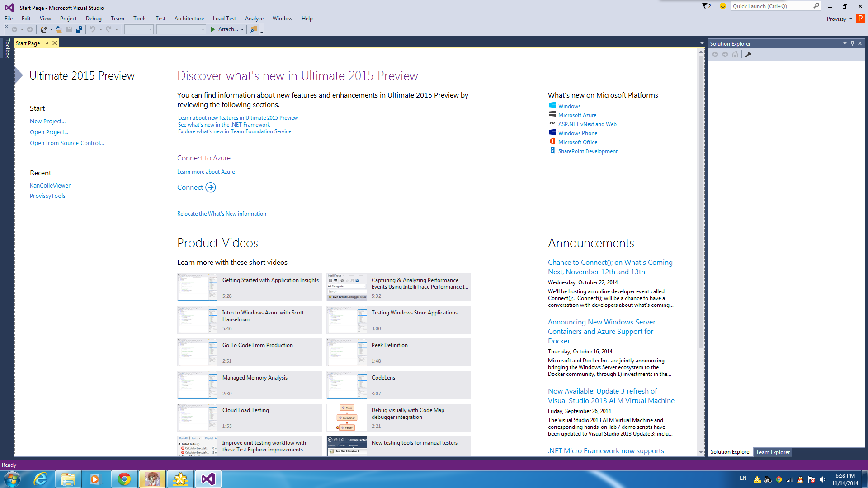The image size is (868, 488).
Task: Click the Windows Start orb
Action: coord(12,479)
